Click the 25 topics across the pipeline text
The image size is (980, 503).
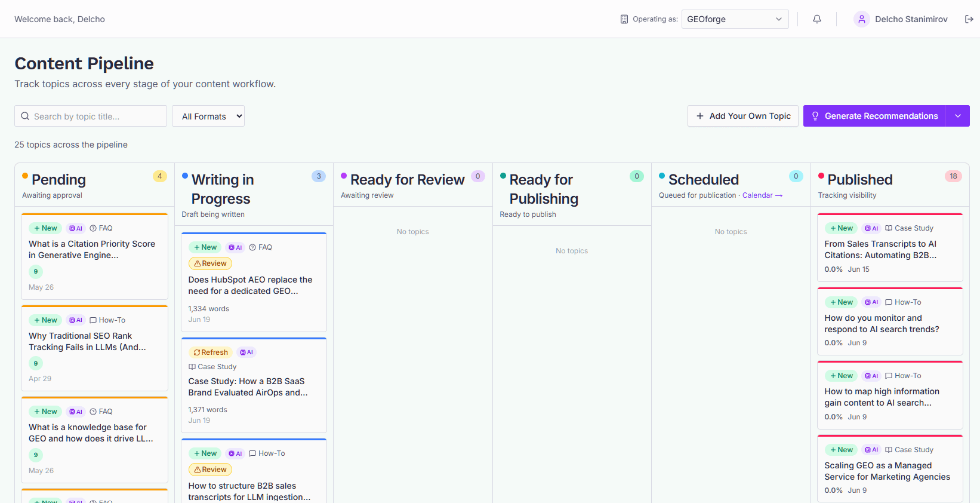[x=71, y=145]
